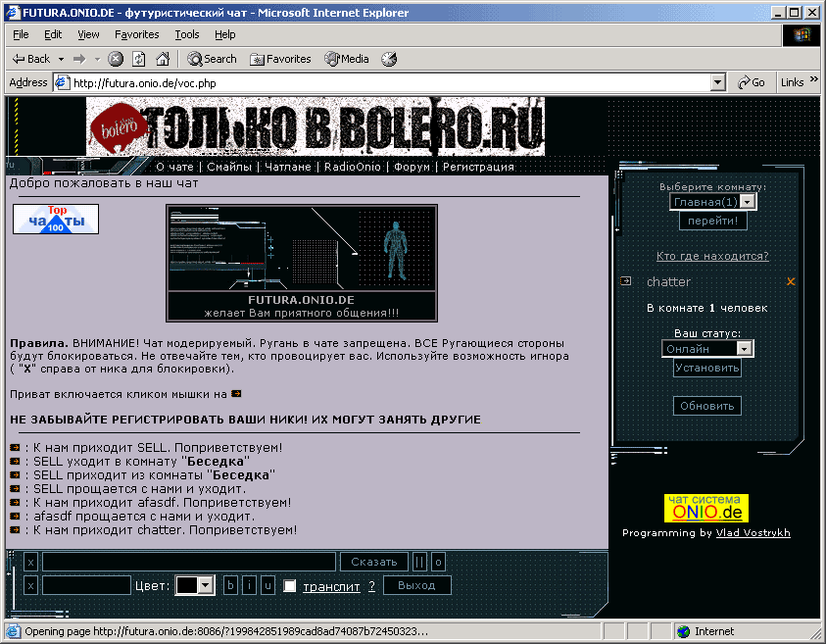Toggle italic text with the i button

249,585
